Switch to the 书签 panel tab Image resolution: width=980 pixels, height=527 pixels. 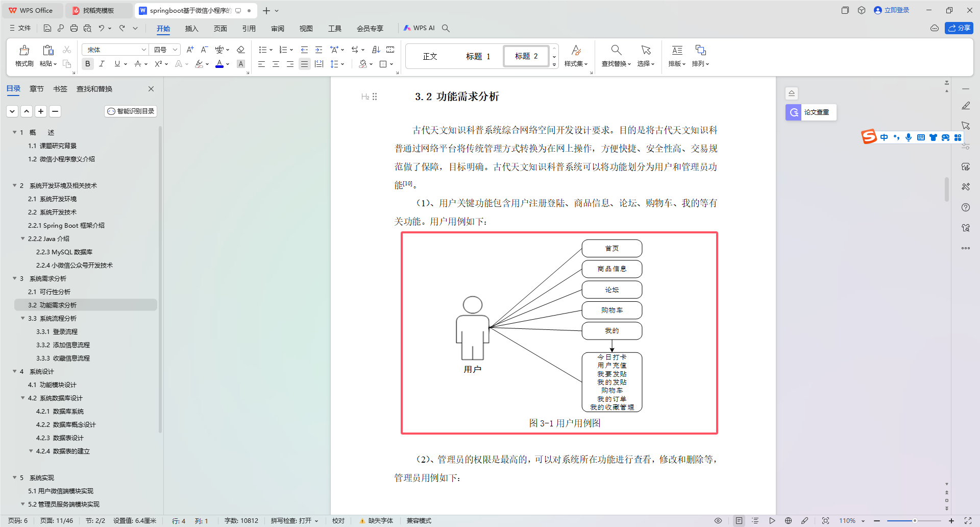(x=60, y=89)
